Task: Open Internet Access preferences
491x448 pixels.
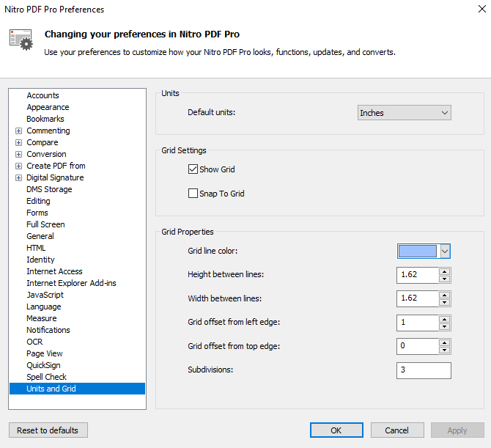Action: pos(54,271)
